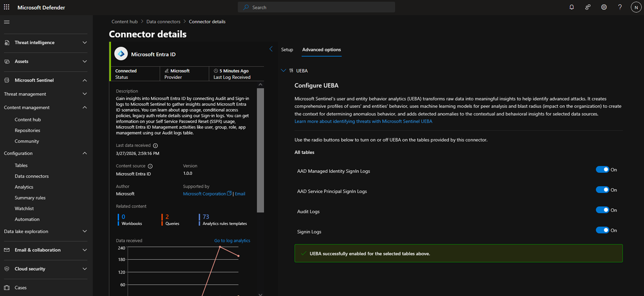Open Community in sidebar
The width and height of the screenshot is (644, 296).
(x=27, y=141)
